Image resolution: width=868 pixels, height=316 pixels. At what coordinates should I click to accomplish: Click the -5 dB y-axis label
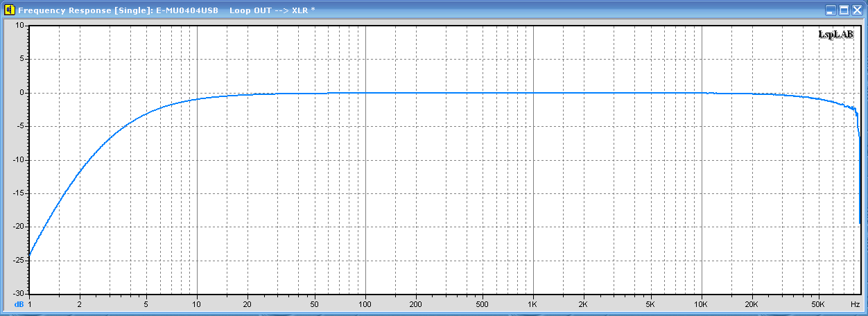coord(19,126)
